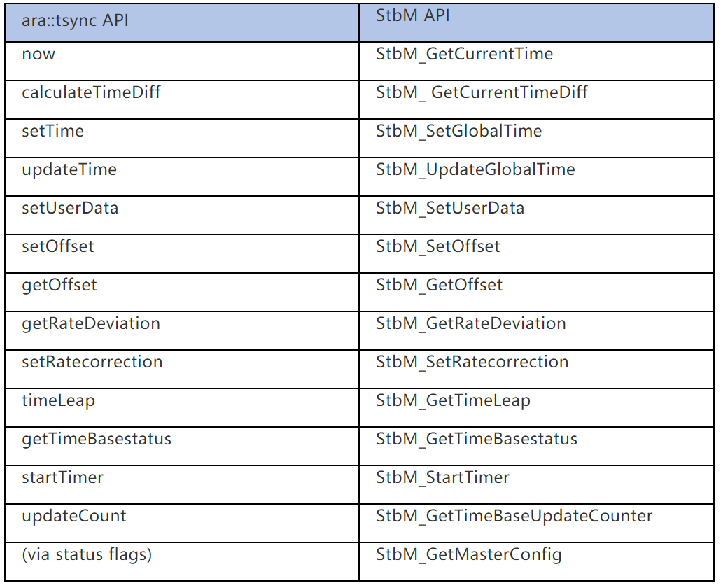Select the setTime cell

pyautogui.click(x=52, y=131)
